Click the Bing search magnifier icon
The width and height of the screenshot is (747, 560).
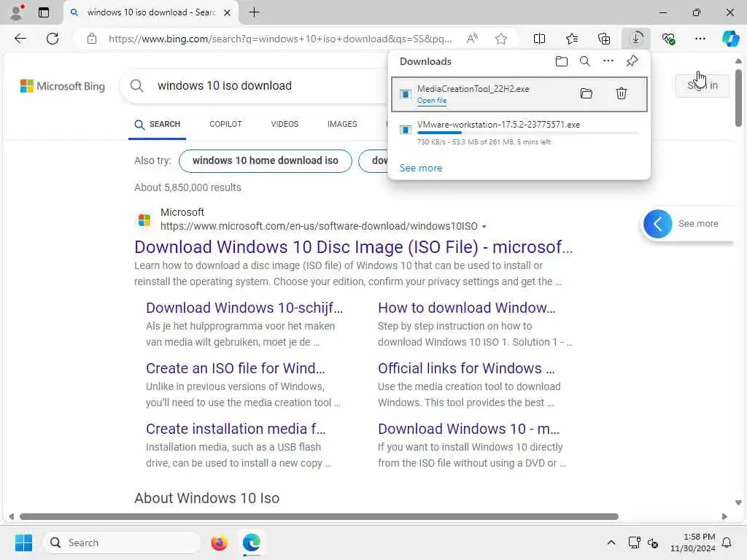point(136,86)
